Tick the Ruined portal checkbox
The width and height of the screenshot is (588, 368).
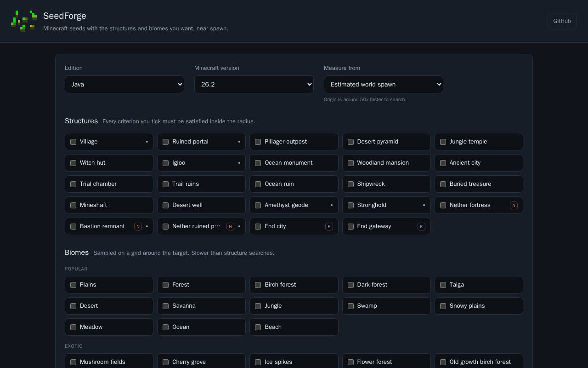click(x=165, y=142)
